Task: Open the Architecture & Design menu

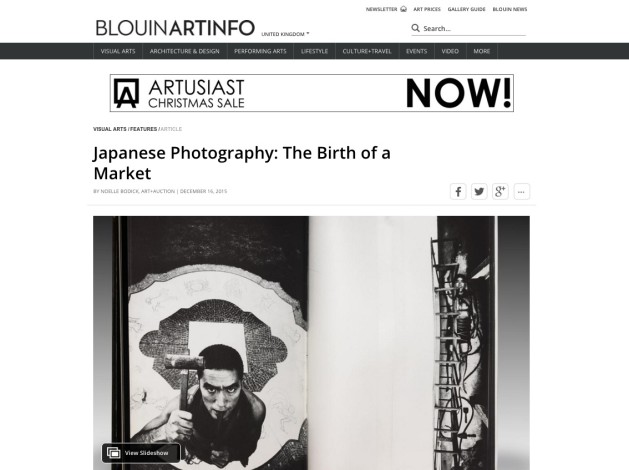Action: (185, 51)
